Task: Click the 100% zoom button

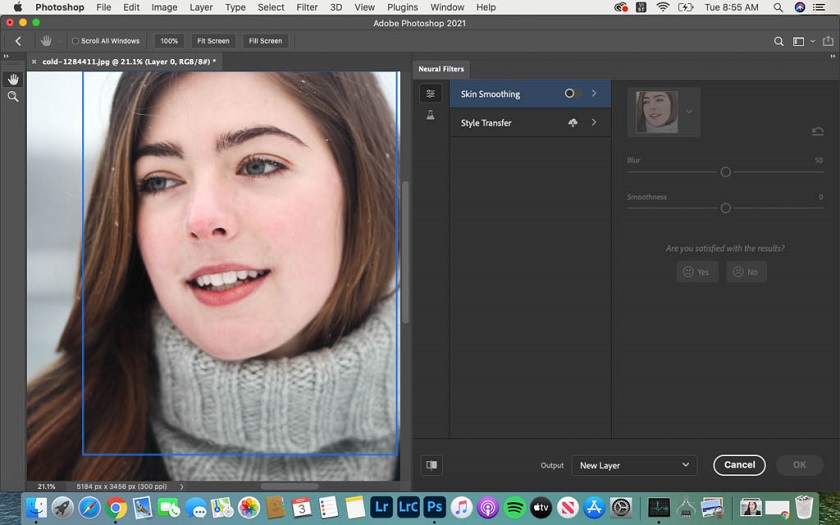Action: click(169, 41)
